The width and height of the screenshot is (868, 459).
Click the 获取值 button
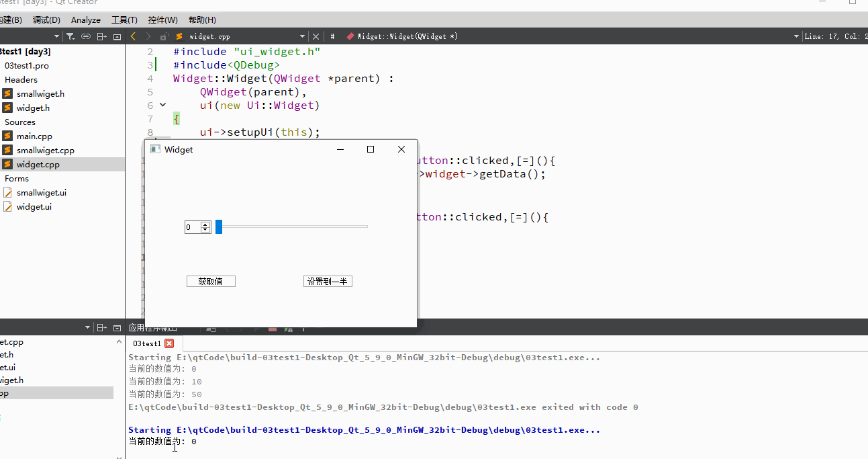click(211, 282)
